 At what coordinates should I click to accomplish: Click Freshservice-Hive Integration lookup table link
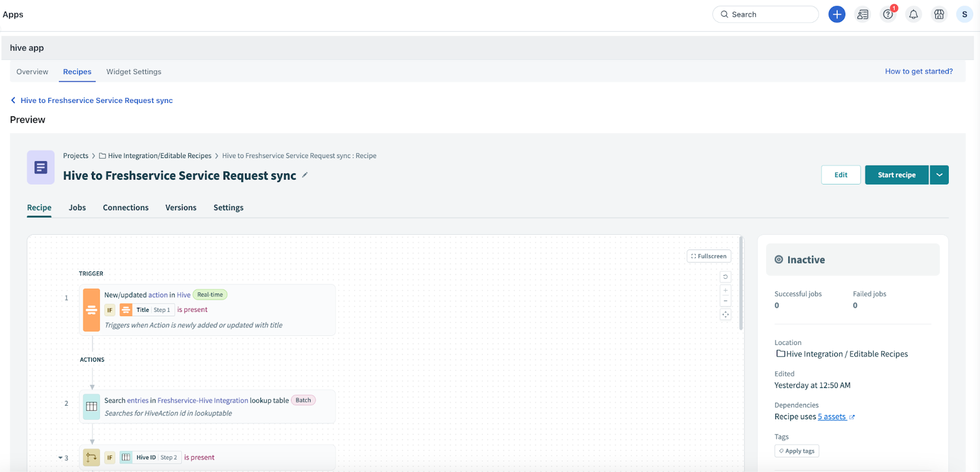(x=203, y=400)
